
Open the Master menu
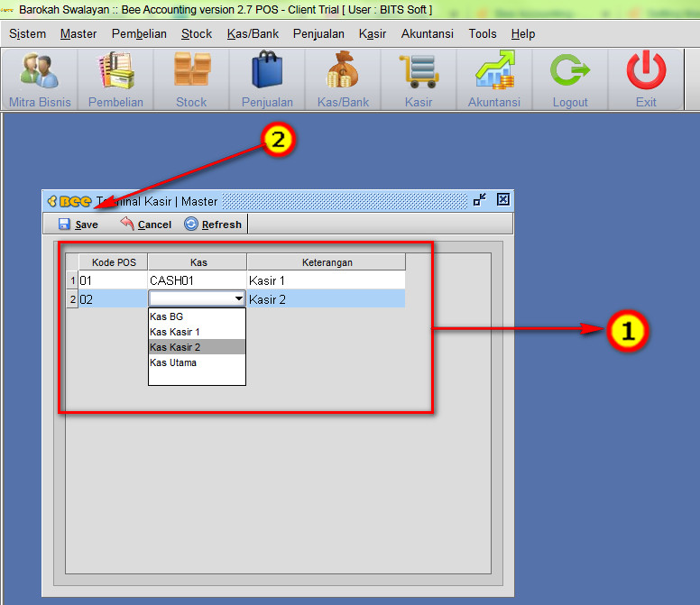[78, 34]
